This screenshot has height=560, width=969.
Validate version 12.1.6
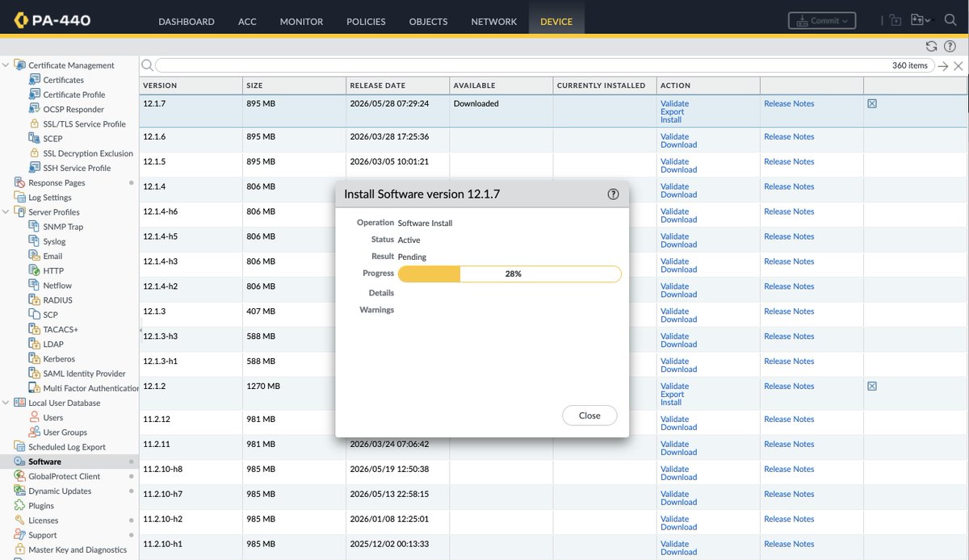point(674,136)
